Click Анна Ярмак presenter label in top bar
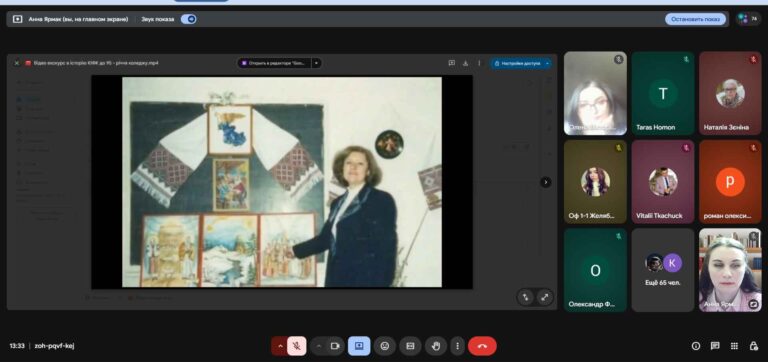 [78, 19]
